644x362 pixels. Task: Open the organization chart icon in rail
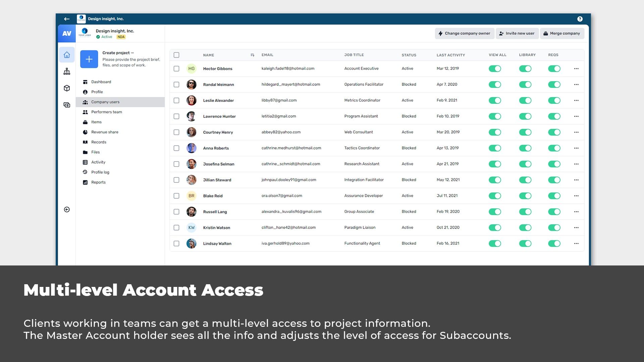67,71
